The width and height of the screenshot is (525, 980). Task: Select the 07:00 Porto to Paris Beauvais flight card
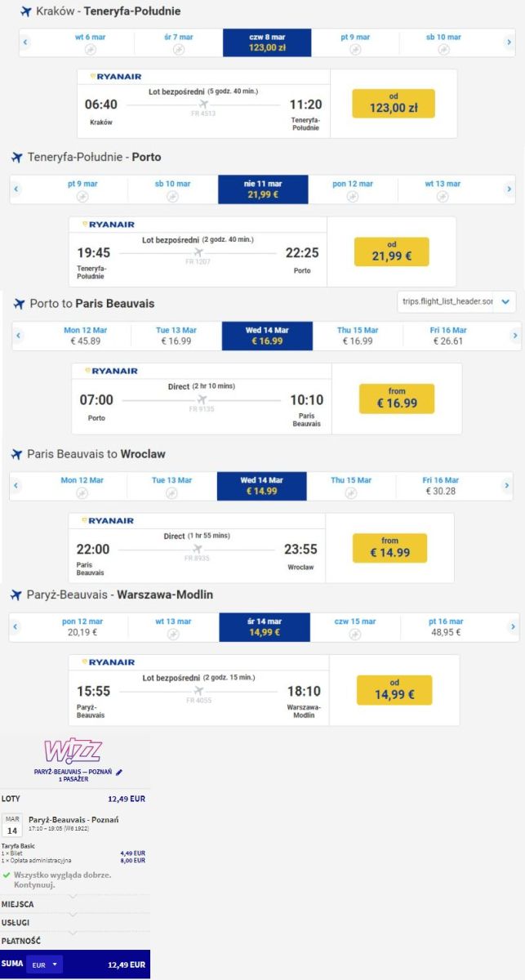point(202,399)
